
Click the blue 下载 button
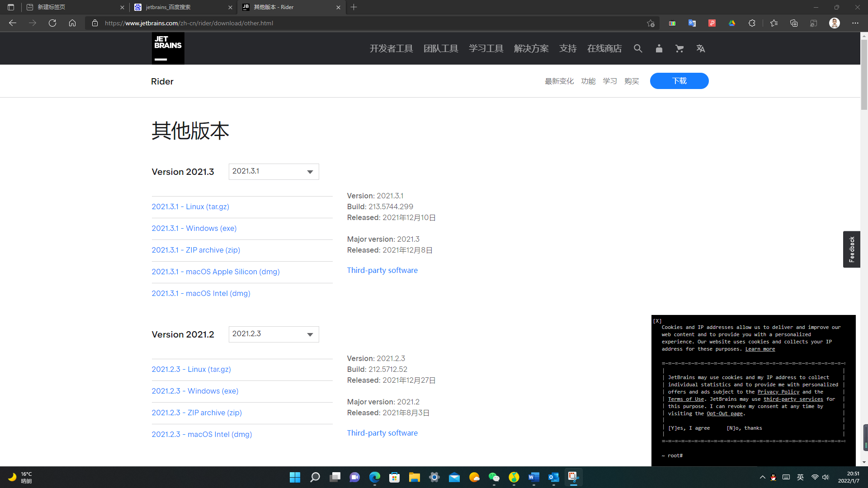(x=679, y=81)
